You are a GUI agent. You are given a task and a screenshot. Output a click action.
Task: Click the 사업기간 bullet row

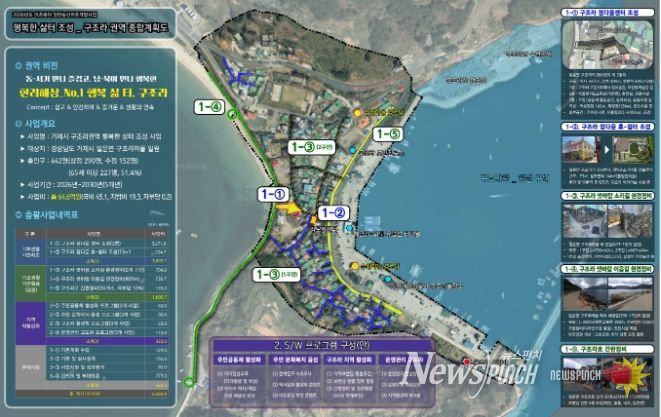coord(71,184)
